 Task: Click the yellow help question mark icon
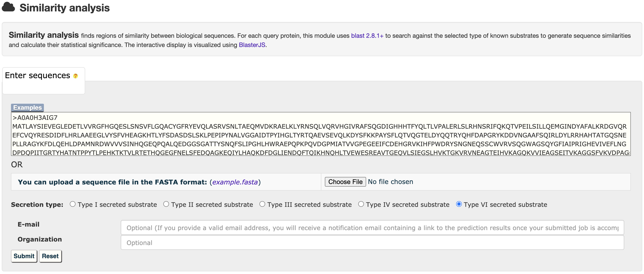point(76,76)
